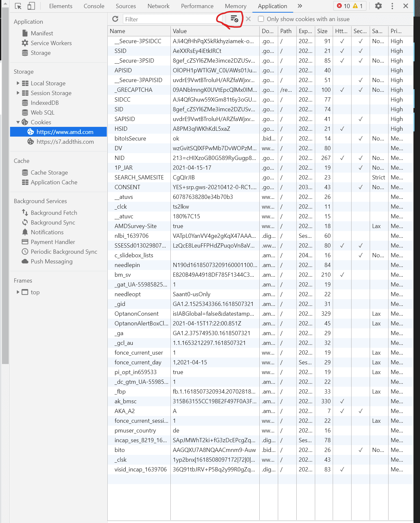The width and height of the screenshot is (420, 523).
Task: Click the clear all cookies icon
Action: point(234,19)
